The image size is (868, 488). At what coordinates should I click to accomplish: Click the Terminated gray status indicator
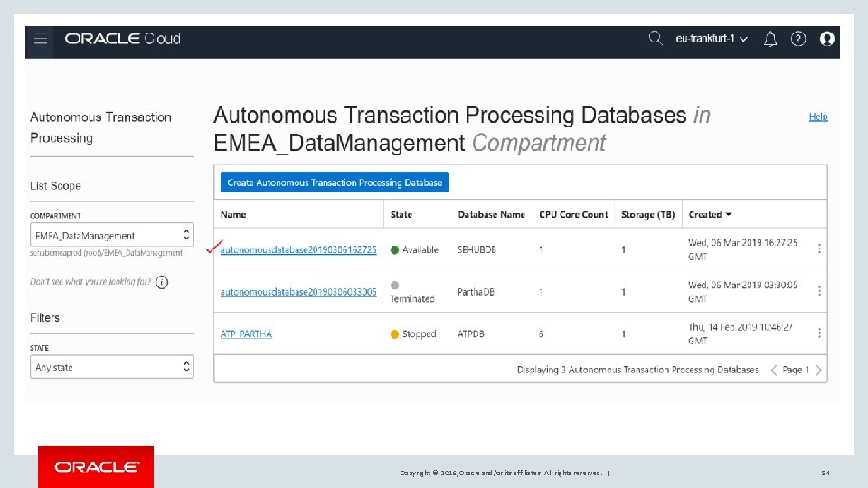tap(394, 286)
